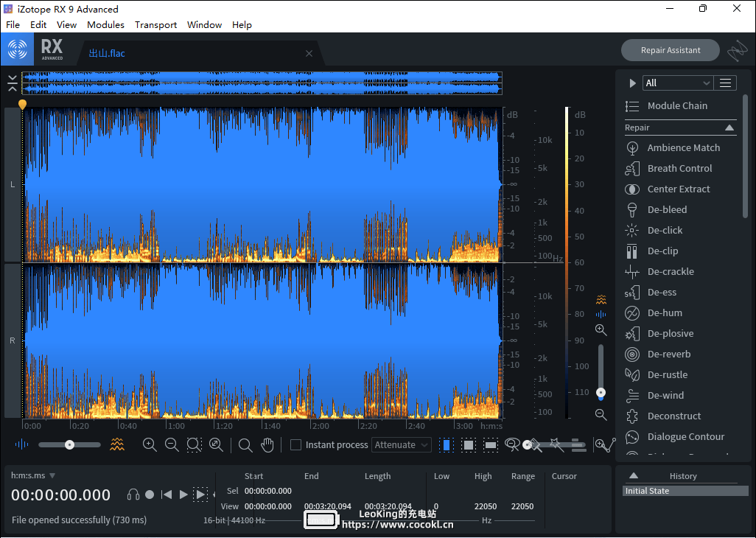Expand the module preset play arrow

[632, 83]
